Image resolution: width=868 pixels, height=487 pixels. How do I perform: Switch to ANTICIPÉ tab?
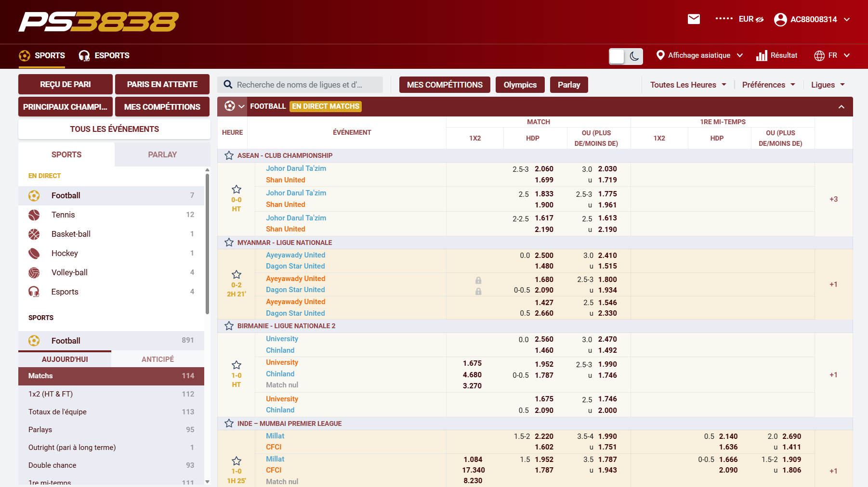(x=158, y=359)
